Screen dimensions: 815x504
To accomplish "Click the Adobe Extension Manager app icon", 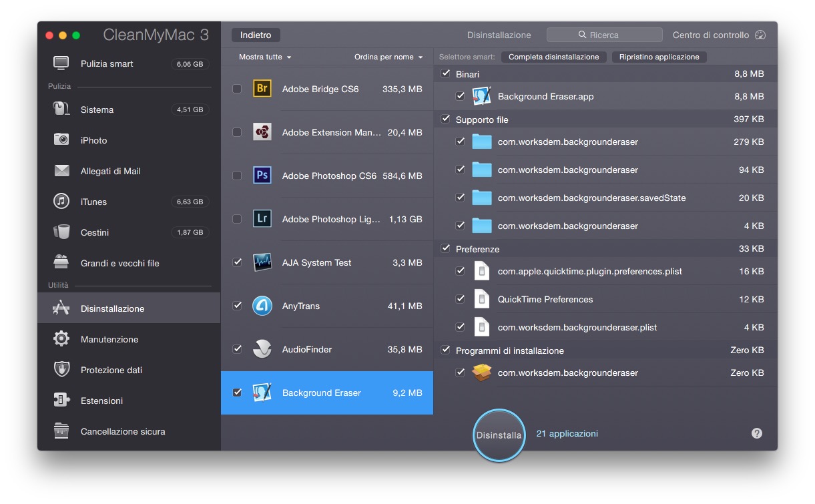I will tap(262, 132).
